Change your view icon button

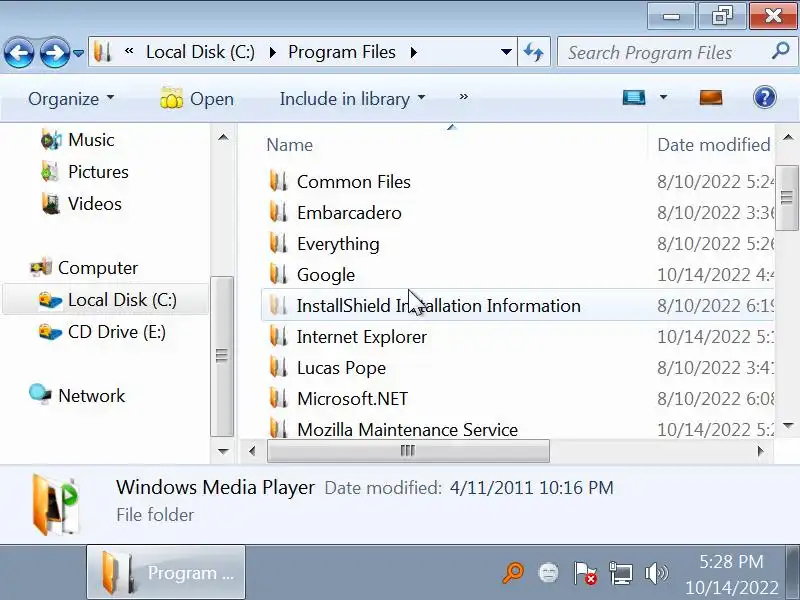tap(634, 97)
